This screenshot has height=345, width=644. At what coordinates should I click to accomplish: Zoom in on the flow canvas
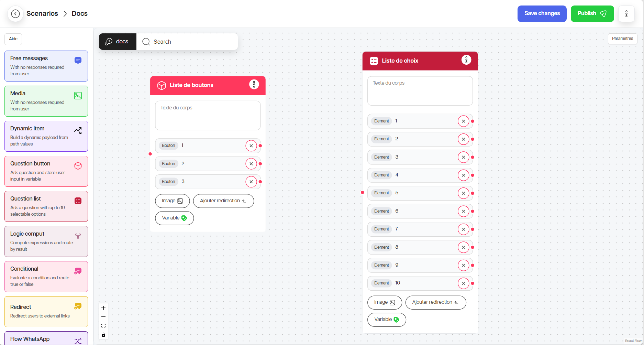(103, 308)
